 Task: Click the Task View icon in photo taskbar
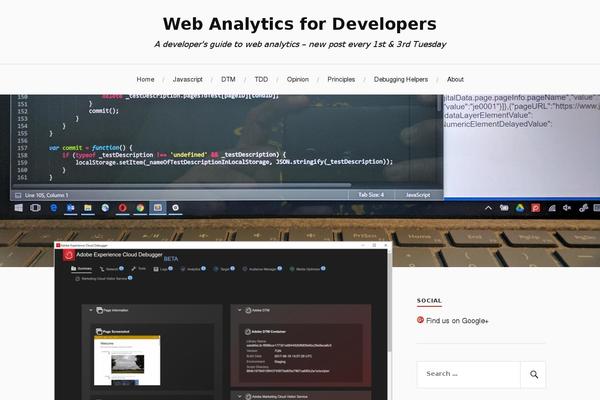(35, 207)
